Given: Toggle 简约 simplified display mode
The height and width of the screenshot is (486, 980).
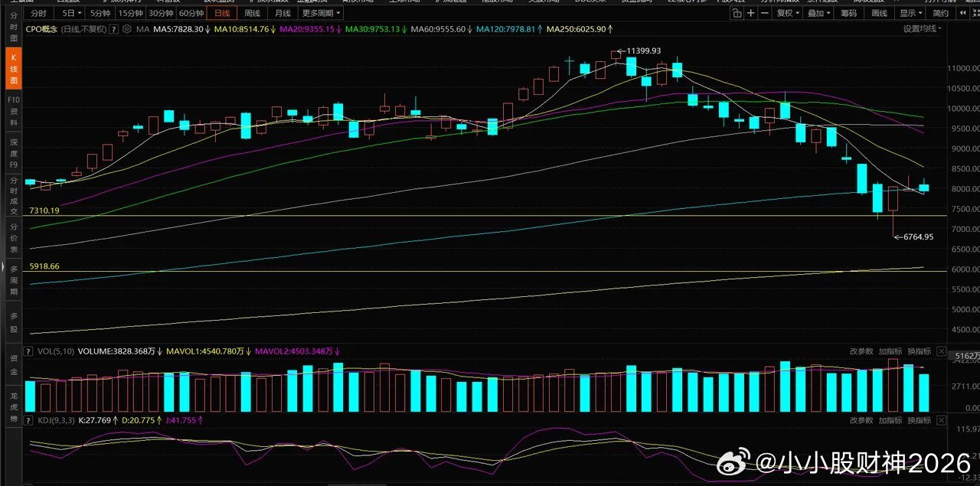Looking at the screenshot, I should click(x=941, y=13).
